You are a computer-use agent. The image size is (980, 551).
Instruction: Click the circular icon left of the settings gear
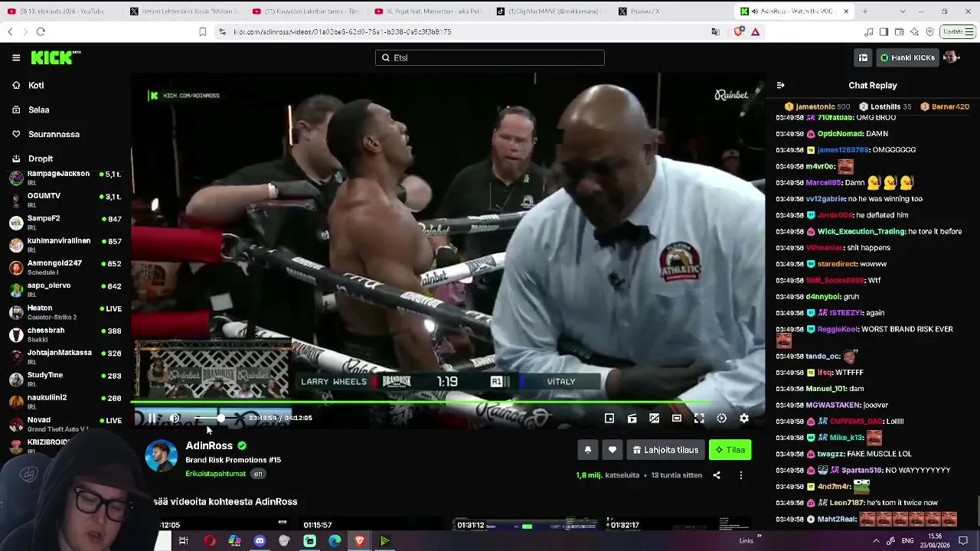tap(721, 418)
